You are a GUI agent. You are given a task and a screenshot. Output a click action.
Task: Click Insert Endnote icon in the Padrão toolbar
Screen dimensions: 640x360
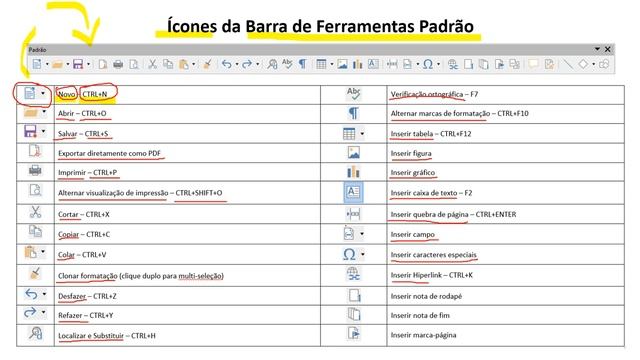(484, 64)
